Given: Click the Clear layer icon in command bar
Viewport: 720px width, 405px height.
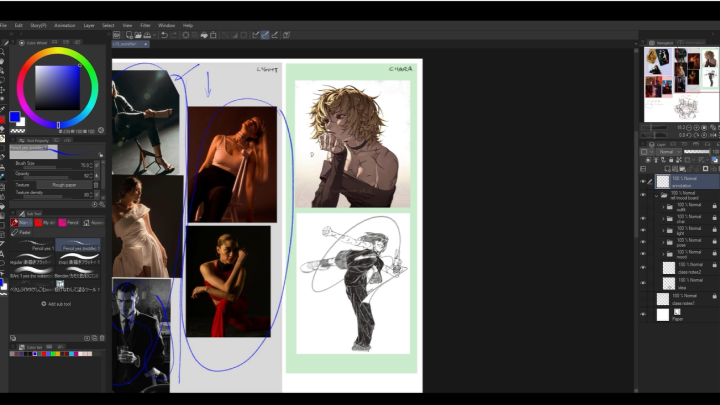Looking at the screenshot, I should (186, 35).
